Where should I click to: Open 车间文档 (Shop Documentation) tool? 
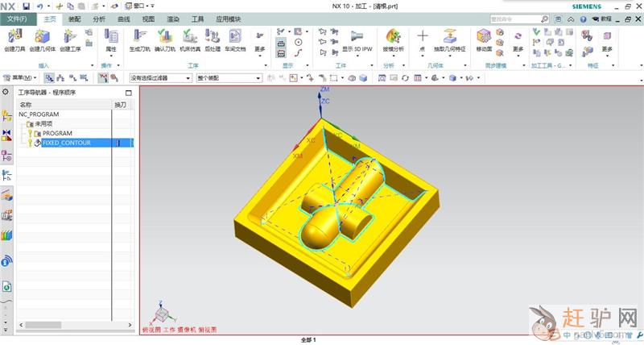(x=235, y=37)
